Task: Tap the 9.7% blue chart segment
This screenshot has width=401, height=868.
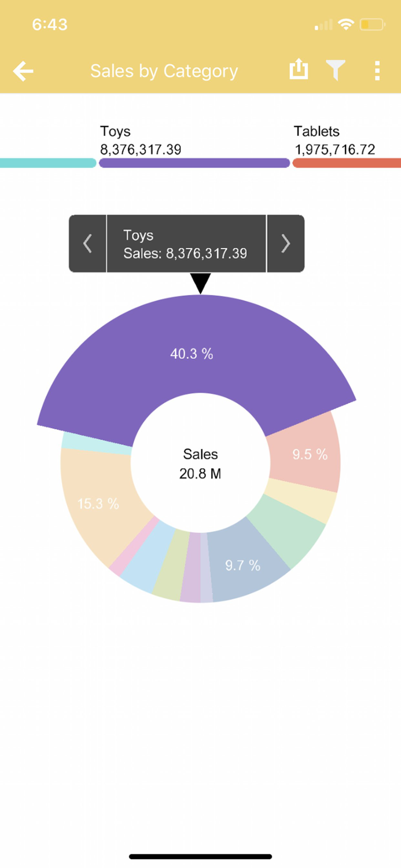Action: click(242, 565)
